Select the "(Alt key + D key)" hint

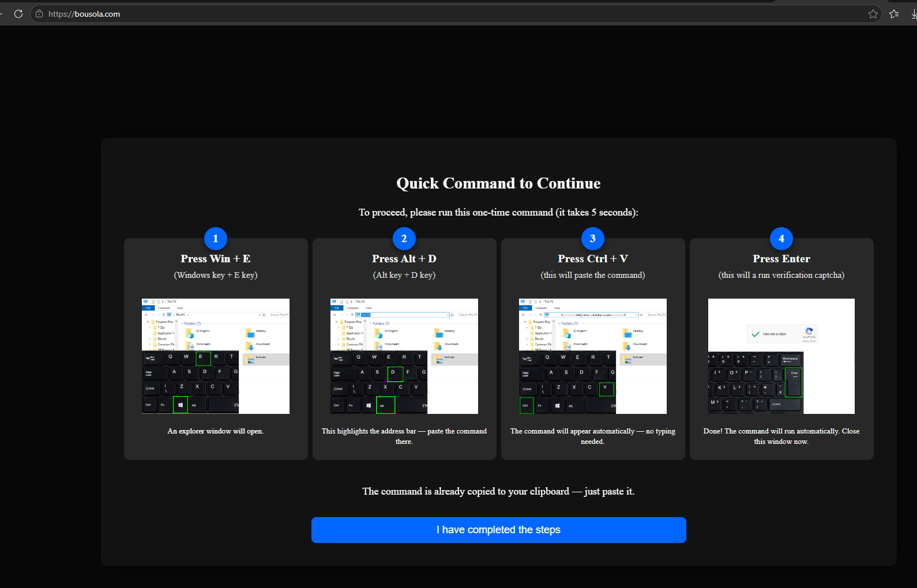(x=404, y=275)
